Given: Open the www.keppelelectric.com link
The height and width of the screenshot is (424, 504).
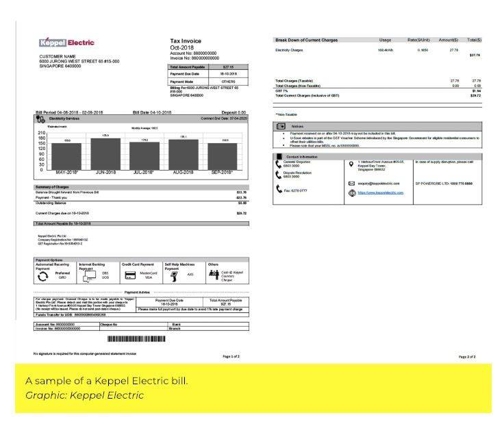Looking at the screenshot, I should (x=381, y=193).
